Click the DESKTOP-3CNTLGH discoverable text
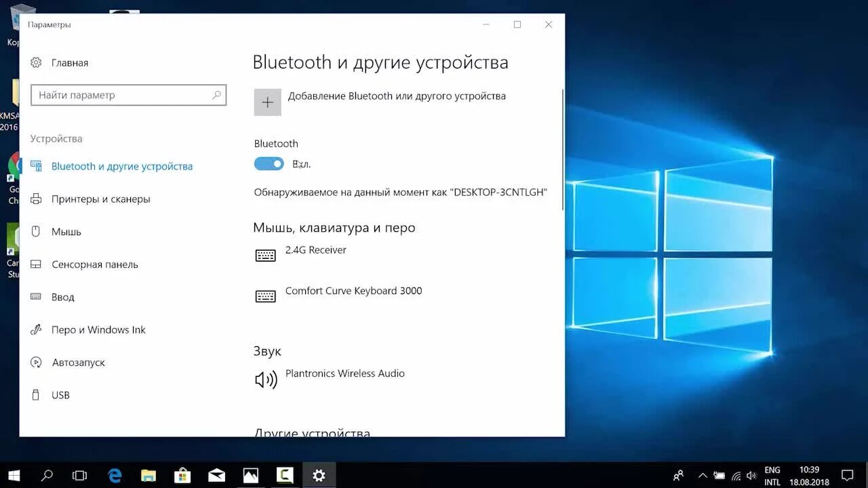The image size is (868, 488). click(400, 192)
